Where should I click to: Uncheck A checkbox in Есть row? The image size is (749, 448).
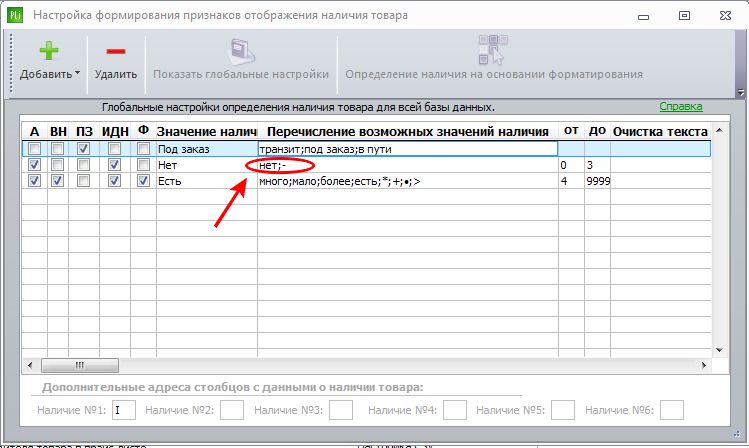pyautogui.click(x=34, y=181)
